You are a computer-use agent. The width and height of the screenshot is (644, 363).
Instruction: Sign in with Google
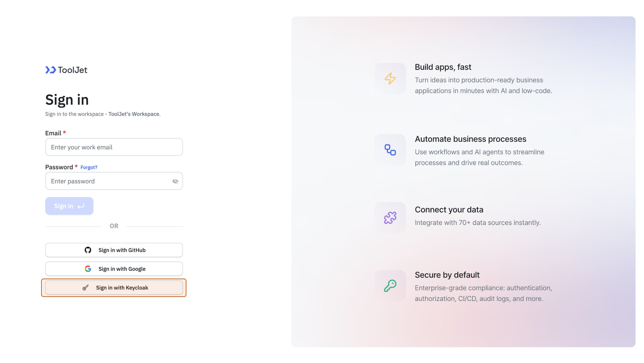[114, 269]
